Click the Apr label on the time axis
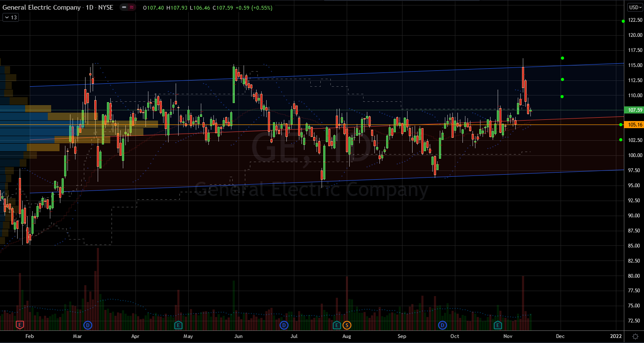The image size is (644, 343). 135,336
